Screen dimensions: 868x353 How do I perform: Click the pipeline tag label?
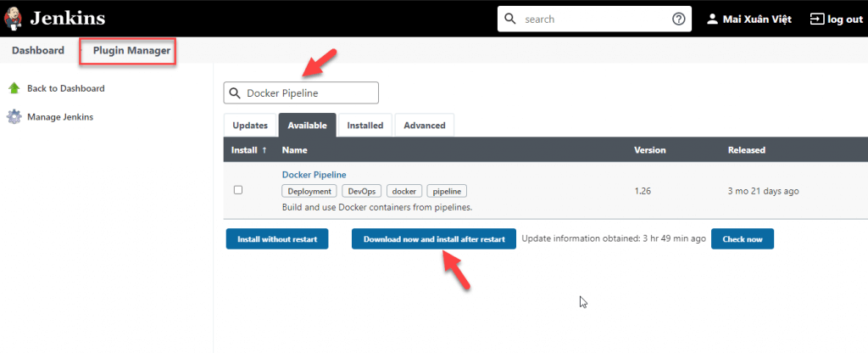(x=447, y=191)
